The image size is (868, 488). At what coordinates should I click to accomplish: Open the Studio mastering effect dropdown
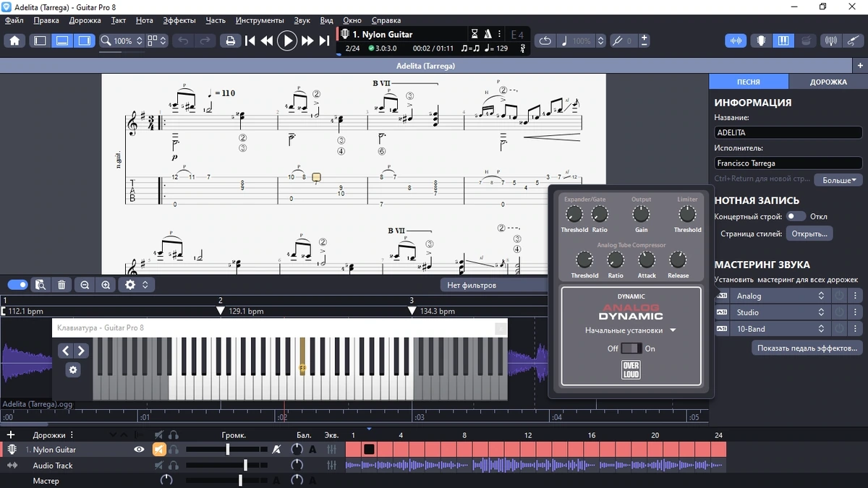(x=780, y=312)
